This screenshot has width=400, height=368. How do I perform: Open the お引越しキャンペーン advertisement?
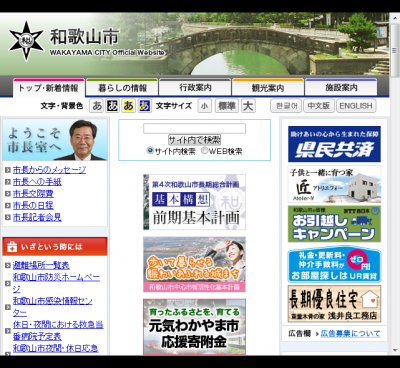pos(334,224)
